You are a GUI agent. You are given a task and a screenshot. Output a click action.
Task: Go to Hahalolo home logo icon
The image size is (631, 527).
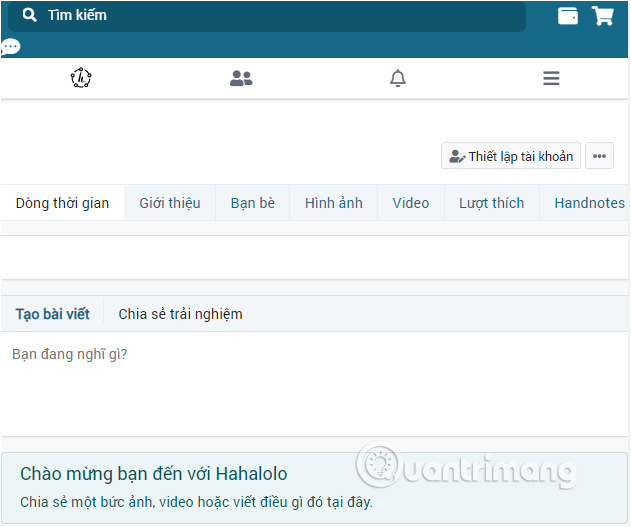tap(81, 78)
